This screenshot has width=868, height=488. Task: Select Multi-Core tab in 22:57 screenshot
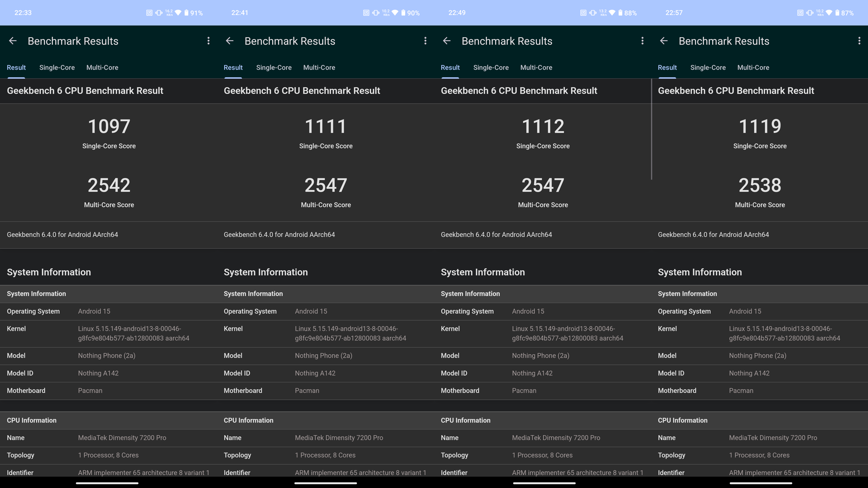coord(753,68)
